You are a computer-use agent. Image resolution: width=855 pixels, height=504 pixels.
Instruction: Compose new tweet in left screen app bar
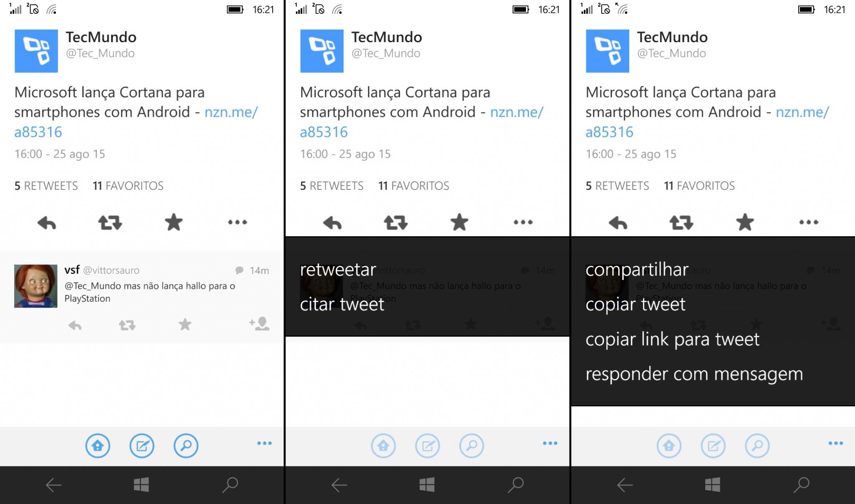[142, 446]
